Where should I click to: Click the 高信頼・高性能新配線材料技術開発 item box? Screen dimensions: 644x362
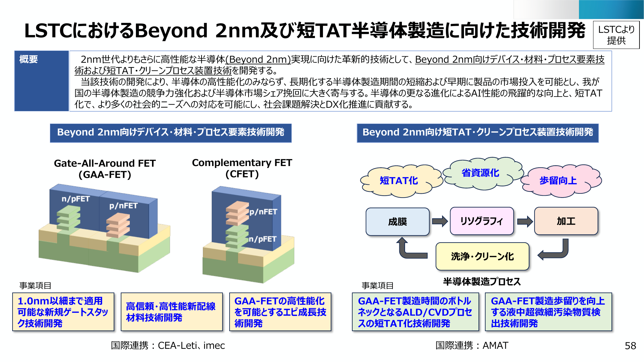[171, 312]
